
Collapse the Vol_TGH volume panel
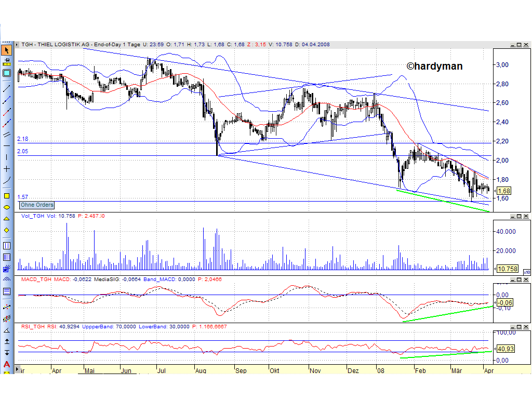pos(513,216)
